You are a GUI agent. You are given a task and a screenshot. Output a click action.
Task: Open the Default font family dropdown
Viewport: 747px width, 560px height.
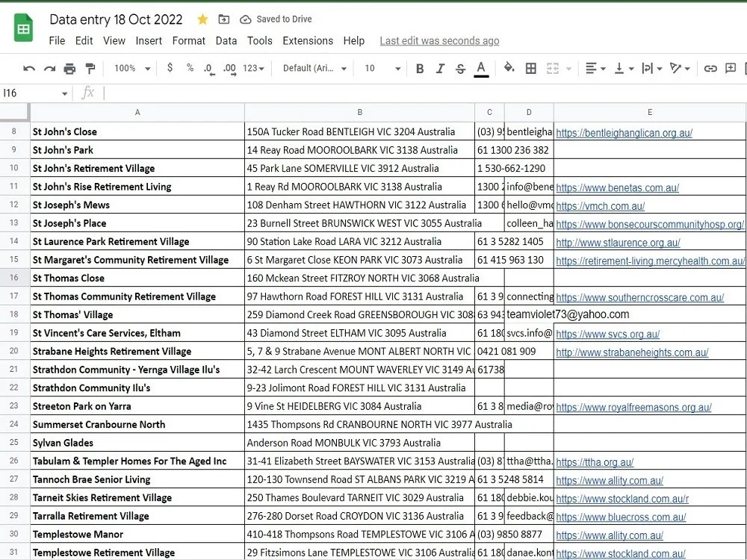(314, 69)
